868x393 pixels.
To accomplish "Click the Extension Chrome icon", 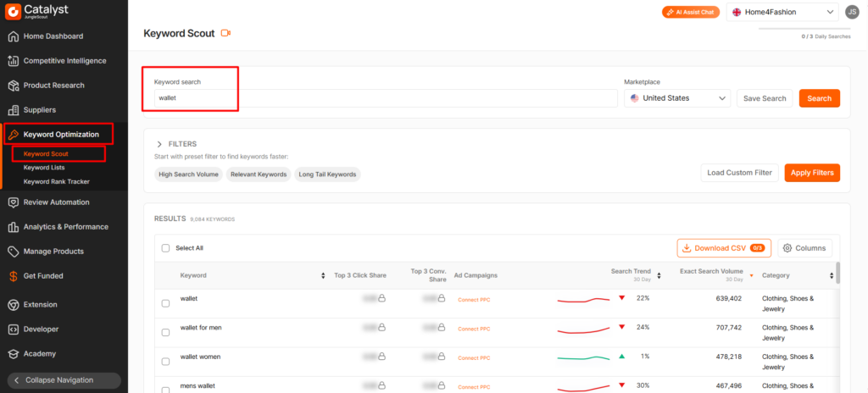I will pyautogui.click(x=14, y=304).
